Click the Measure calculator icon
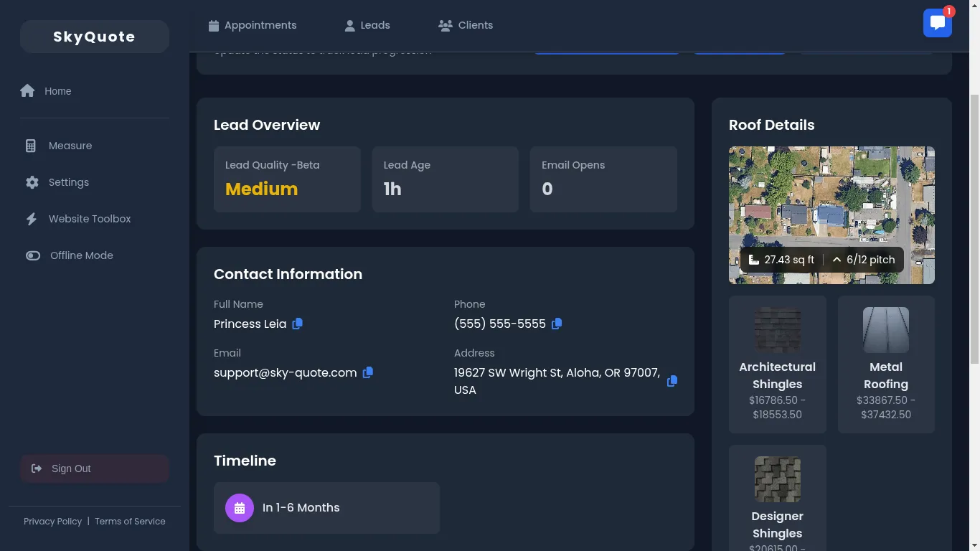The width and height of the screenshot is (980, 551). [31, 146]
